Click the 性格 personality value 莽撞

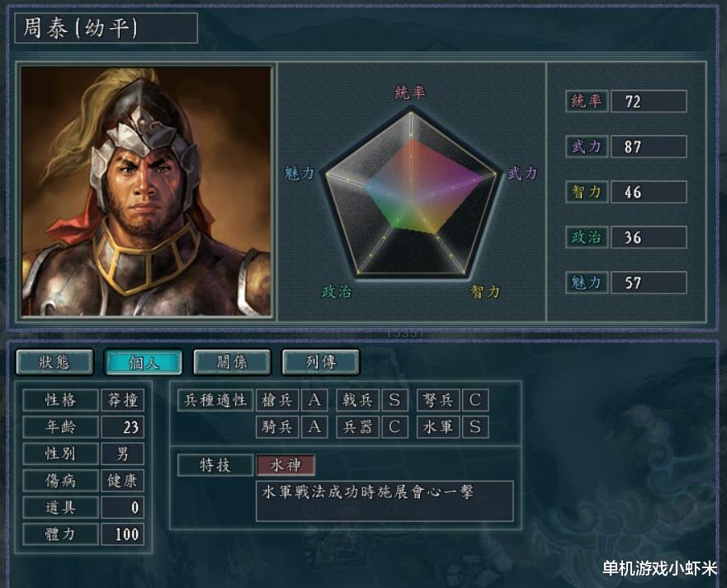point(122,400)
